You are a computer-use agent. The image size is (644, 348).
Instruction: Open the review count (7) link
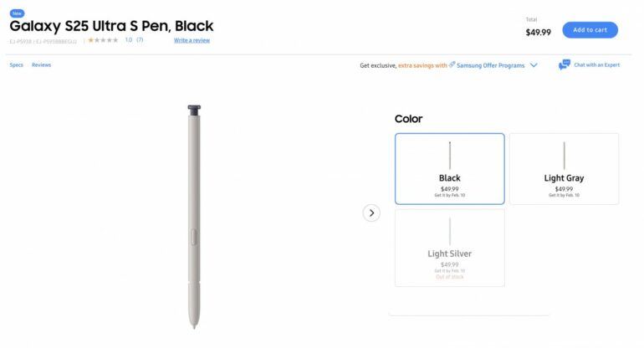pyautogui.click(x=140, y=39)
